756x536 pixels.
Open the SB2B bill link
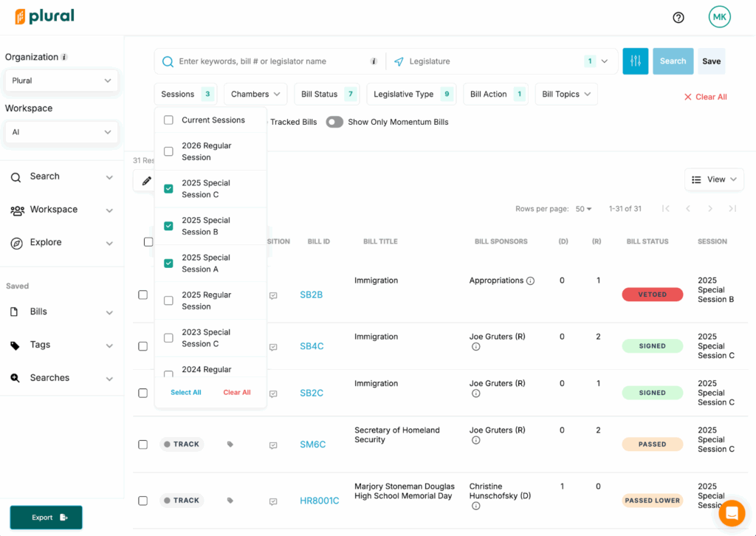(x=311, y=295)
